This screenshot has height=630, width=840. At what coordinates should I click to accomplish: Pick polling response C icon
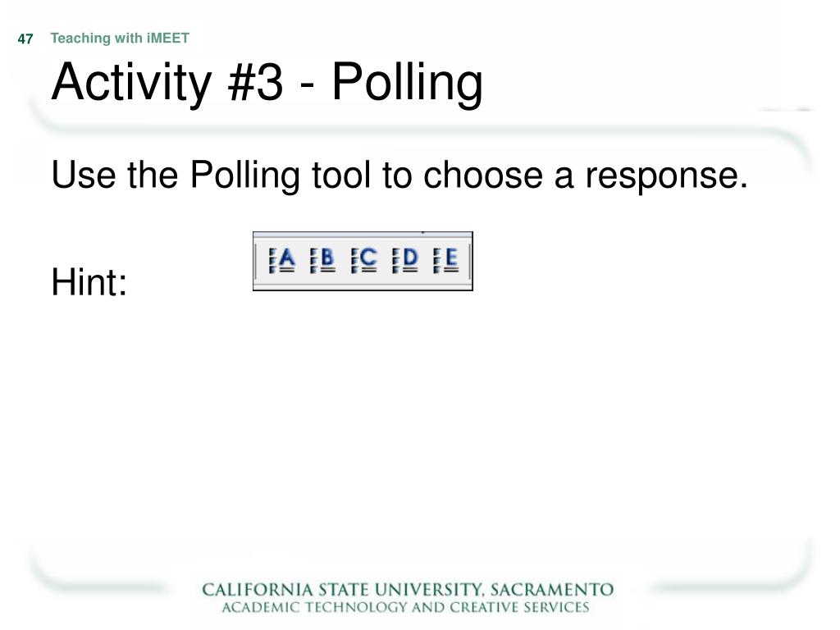coord(363,260)
